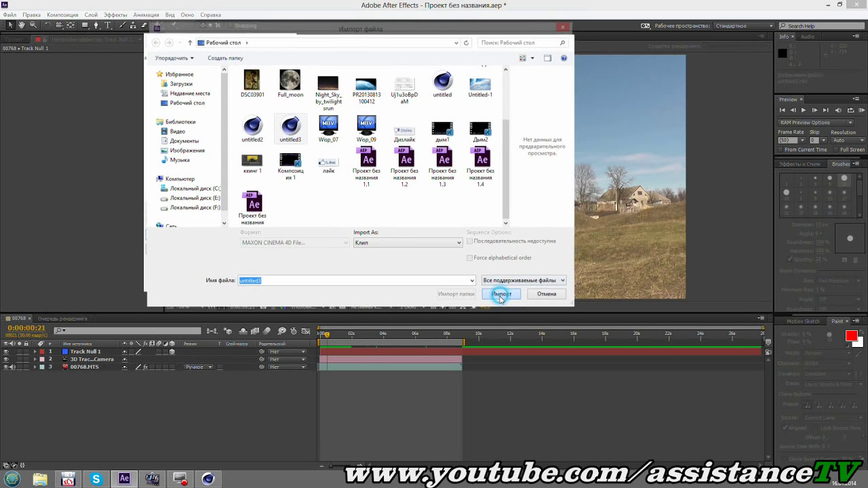Switch to After Effects taskbar icon
Screen dimensions: 868x488
124,479
